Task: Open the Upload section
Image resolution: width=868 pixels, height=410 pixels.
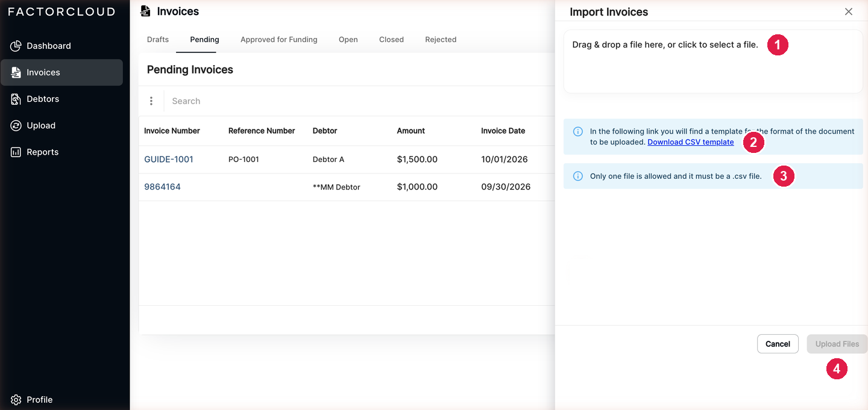Action: (62, 125)
